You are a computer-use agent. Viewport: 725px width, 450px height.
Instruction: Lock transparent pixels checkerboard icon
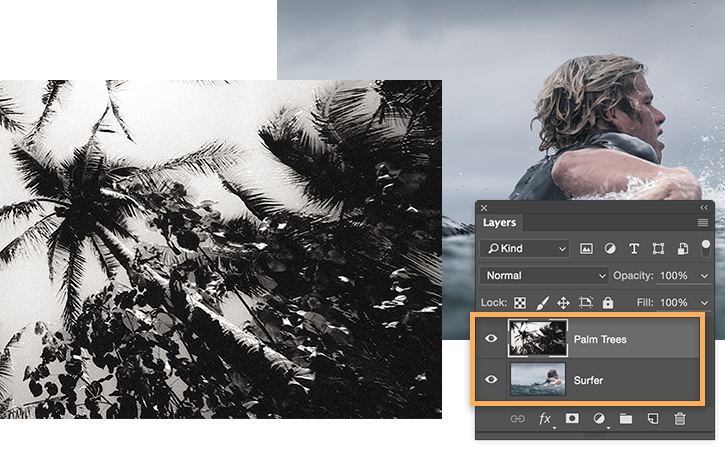(520, 303)
